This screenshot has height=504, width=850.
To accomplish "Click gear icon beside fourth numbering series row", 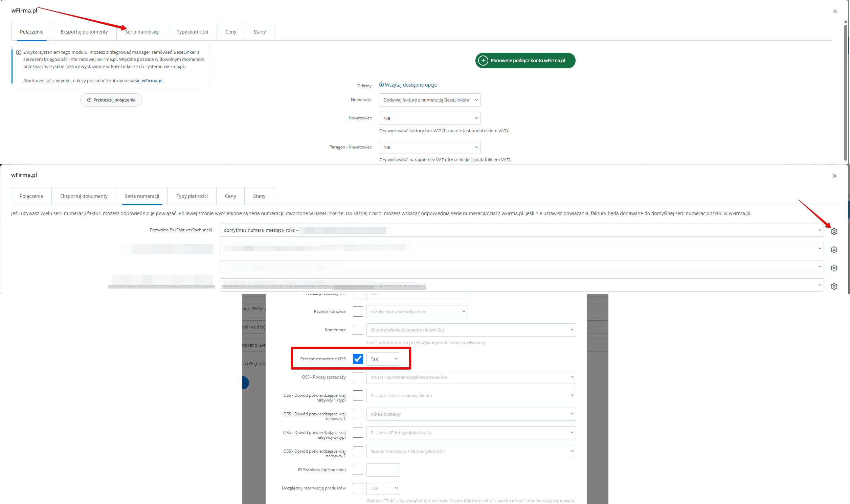I will click(834, 286).
